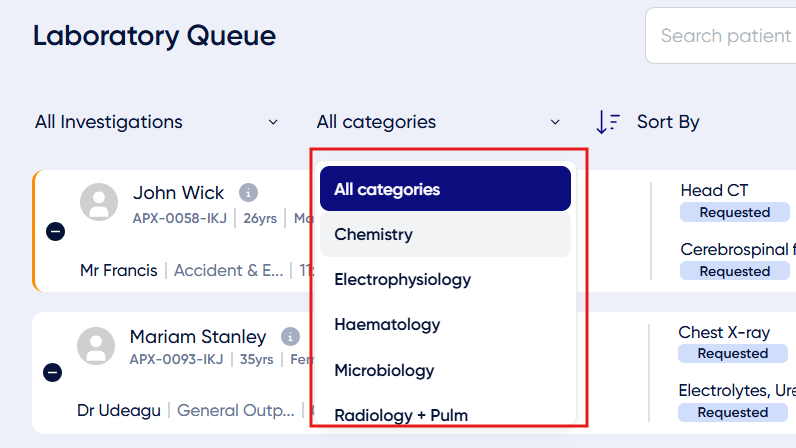Pick the Microbiology category

(x=445, y=370)
